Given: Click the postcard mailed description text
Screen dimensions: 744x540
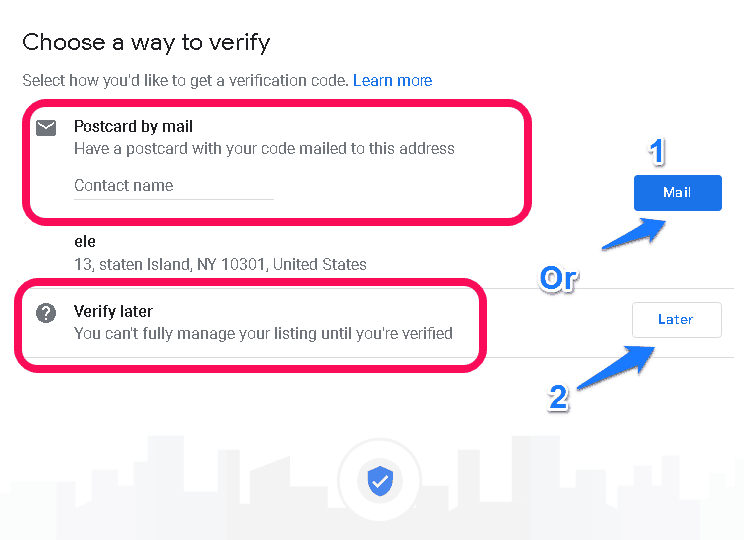Looking at the screenshot, I should click(x=264, y=149).
